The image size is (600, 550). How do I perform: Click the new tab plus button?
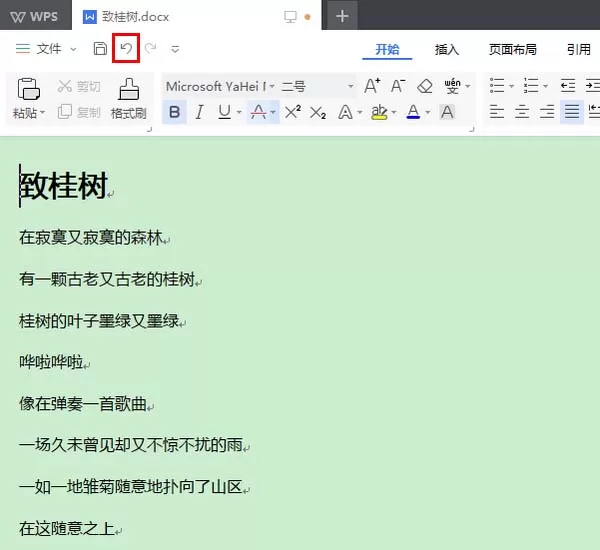coord(342,16)
